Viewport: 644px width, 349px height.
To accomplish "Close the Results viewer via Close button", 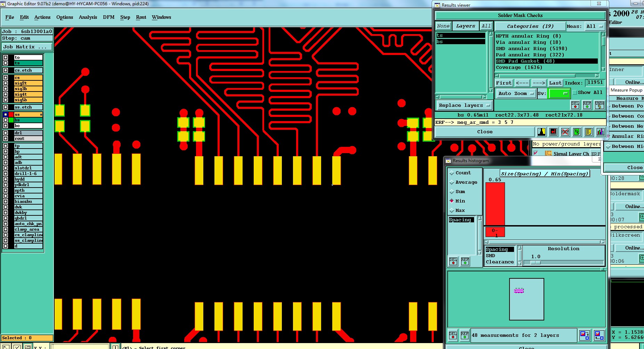I will [x=485, y=132].
